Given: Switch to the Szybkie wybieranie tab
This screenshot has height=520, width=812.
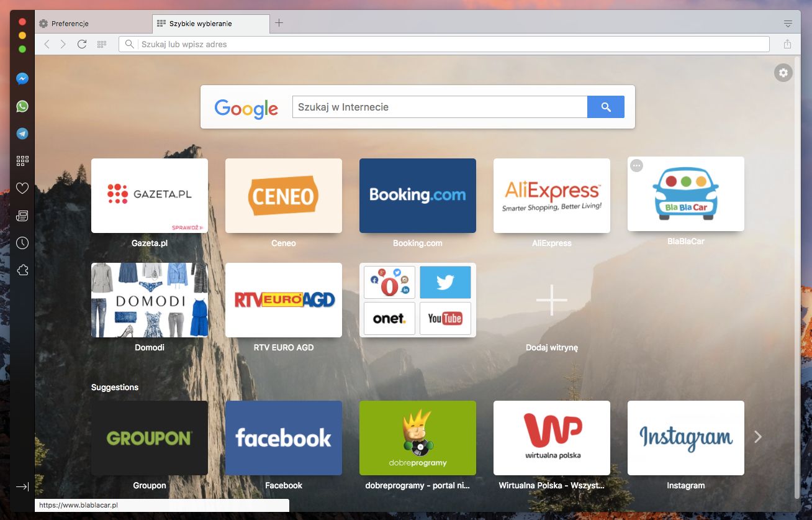Looking at the screenshot, I should click(211, 24).
